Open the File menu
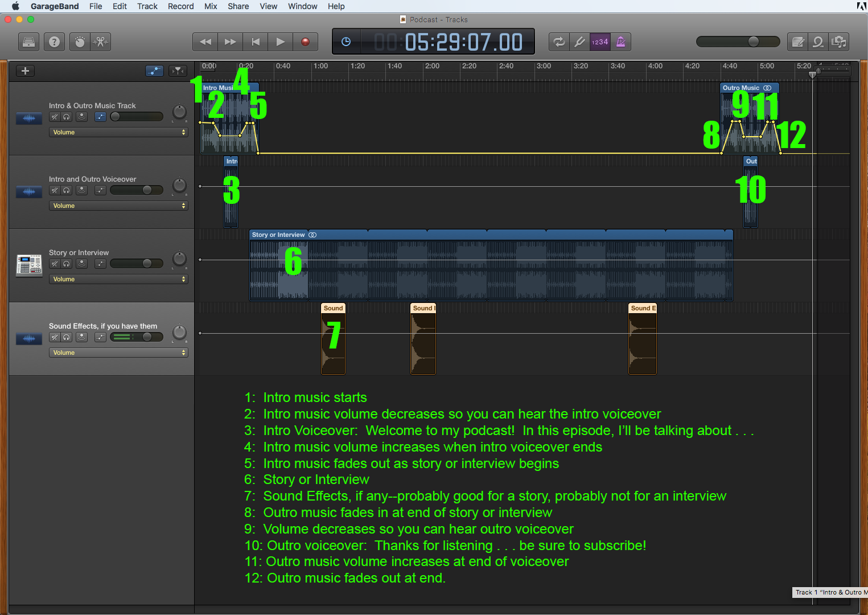Image resolution: width=868 pixels, height=615 pixels. point(96,6)
